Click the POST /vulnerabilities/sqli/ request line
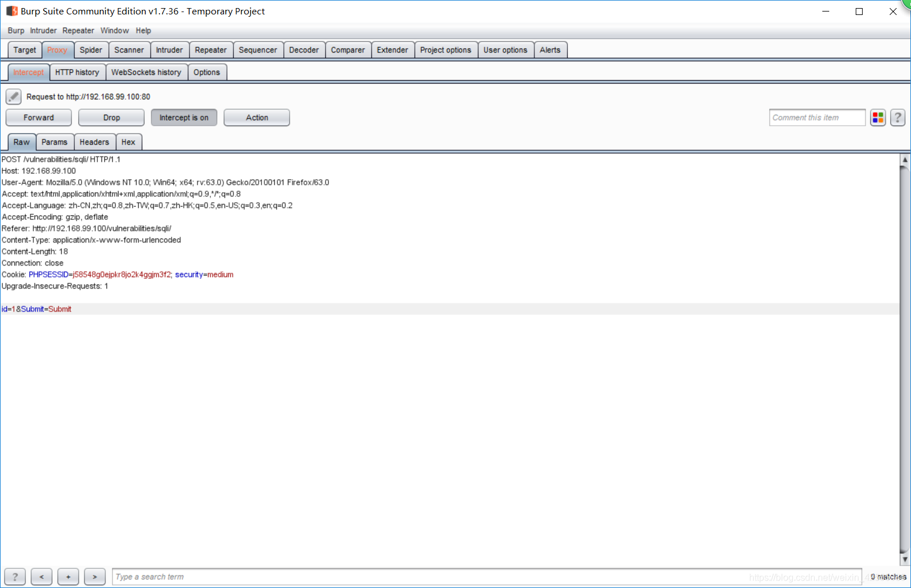This screenshot has width=911, height=588. pos(61,160)
